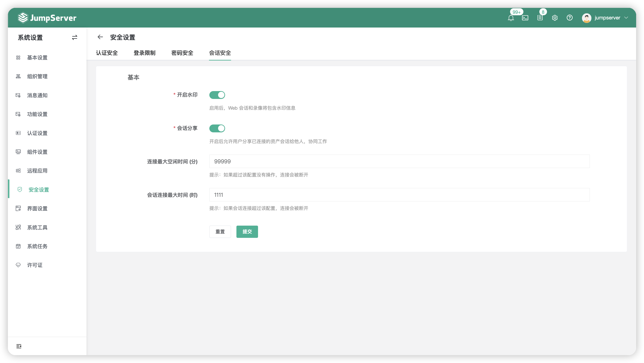Click the 重置 button

coord(220,232)
